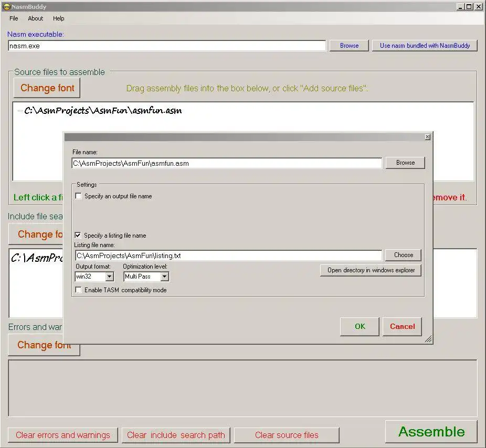Screen dimensions: 486x448
Task: Click Browse button in the dialog
Action: click(405, 163)
